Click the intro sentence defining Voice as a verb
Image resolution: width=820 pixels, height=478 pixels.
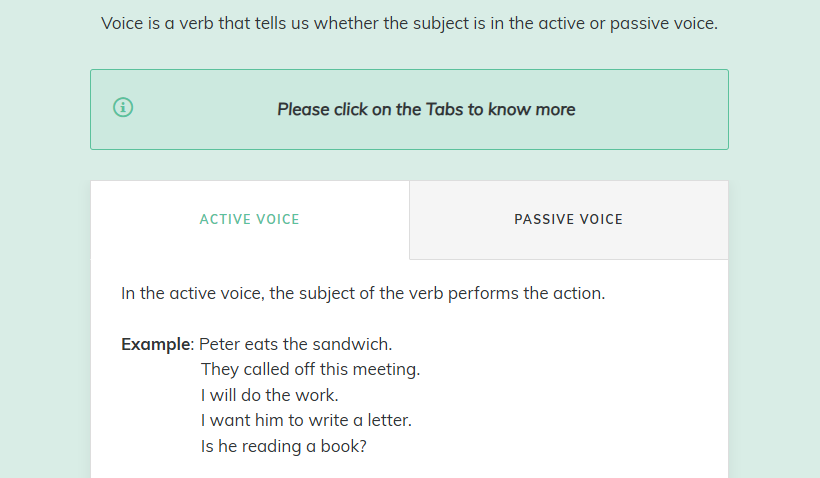409,23
